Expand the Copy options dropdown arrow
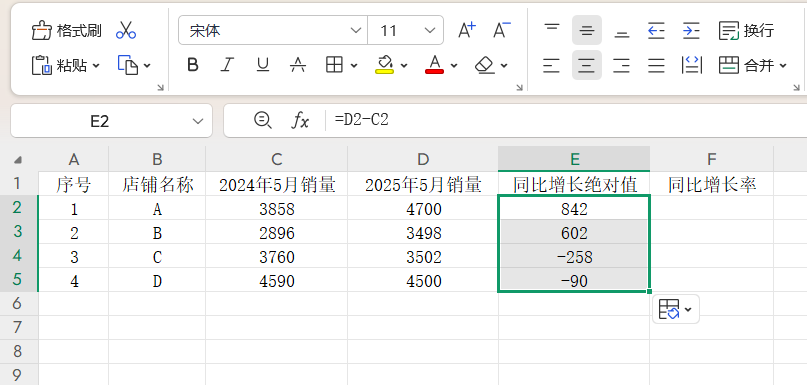The width and height of the screenshot is (807, 385). 147,65
